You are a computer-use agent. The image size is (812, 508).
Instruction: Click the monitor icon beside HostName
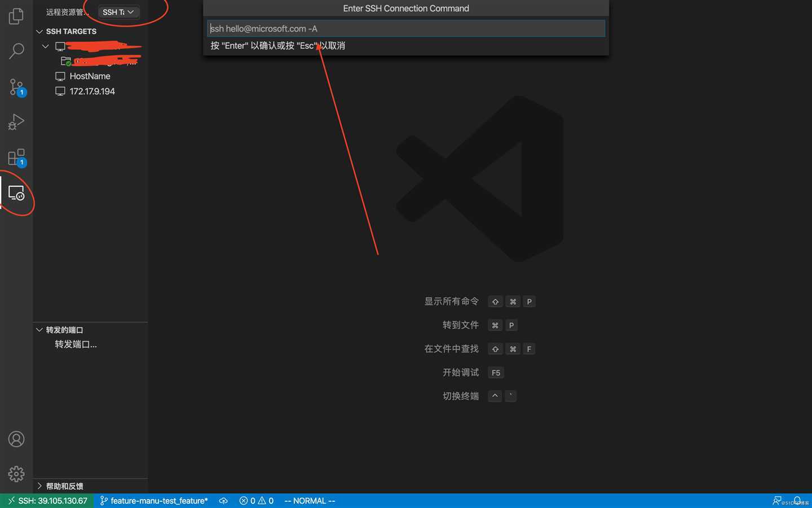point(60,76)
